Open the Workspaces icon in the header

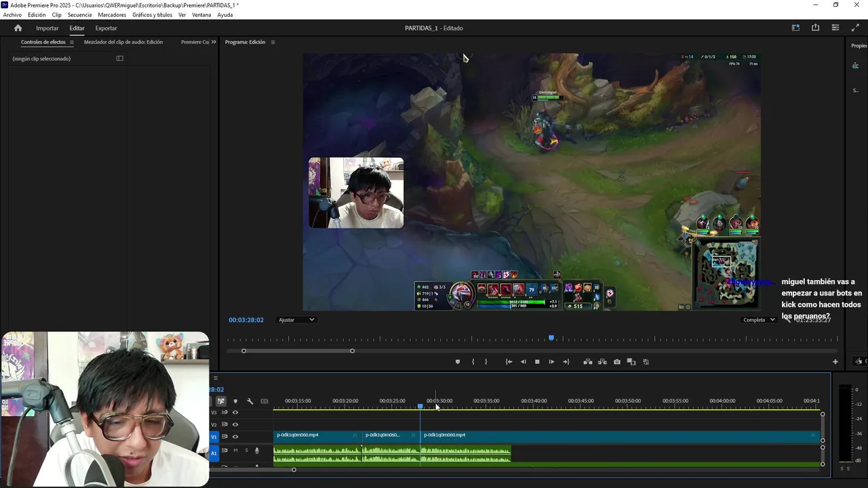click(x=795, y=28)
